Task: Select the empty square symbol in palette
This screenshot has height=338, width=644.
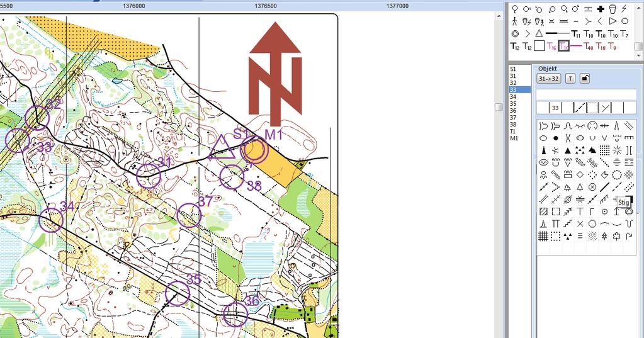Action: tap(539, 45)
